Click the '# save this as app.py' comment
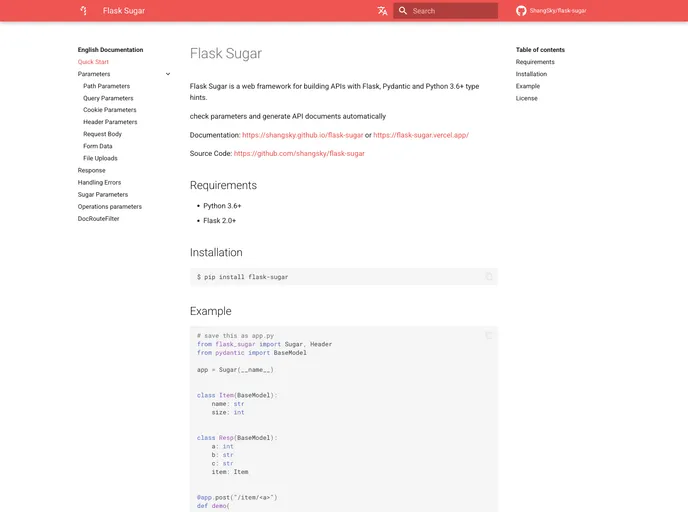 pos(236,336)
